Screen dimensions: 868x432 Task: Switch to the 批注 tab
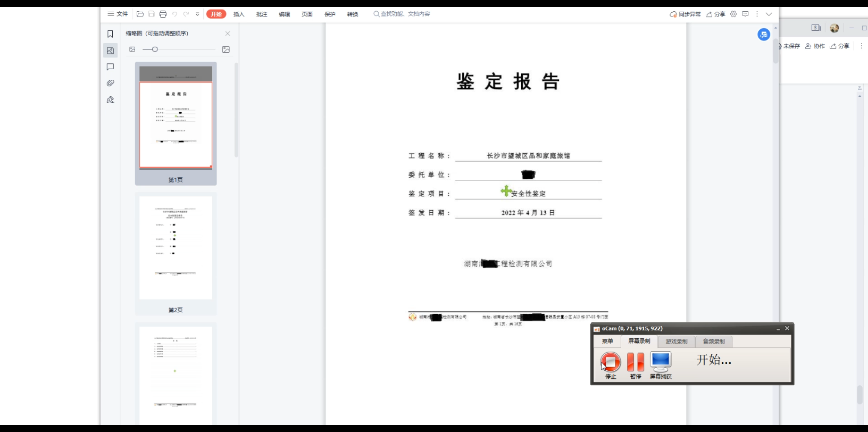pos(262,14)
